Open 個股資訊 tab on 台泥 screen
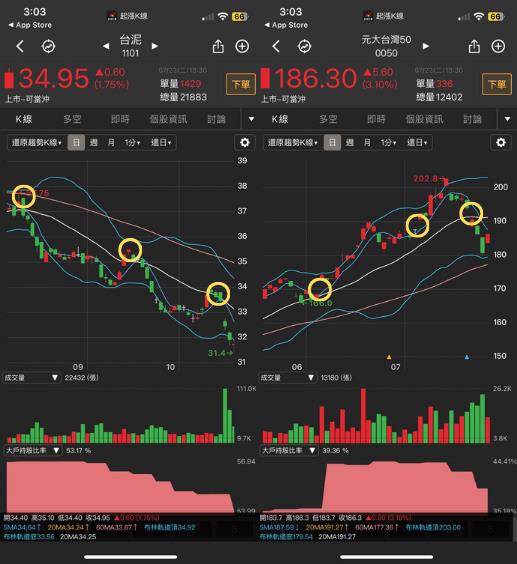517x564 pixels. [168, 119]
